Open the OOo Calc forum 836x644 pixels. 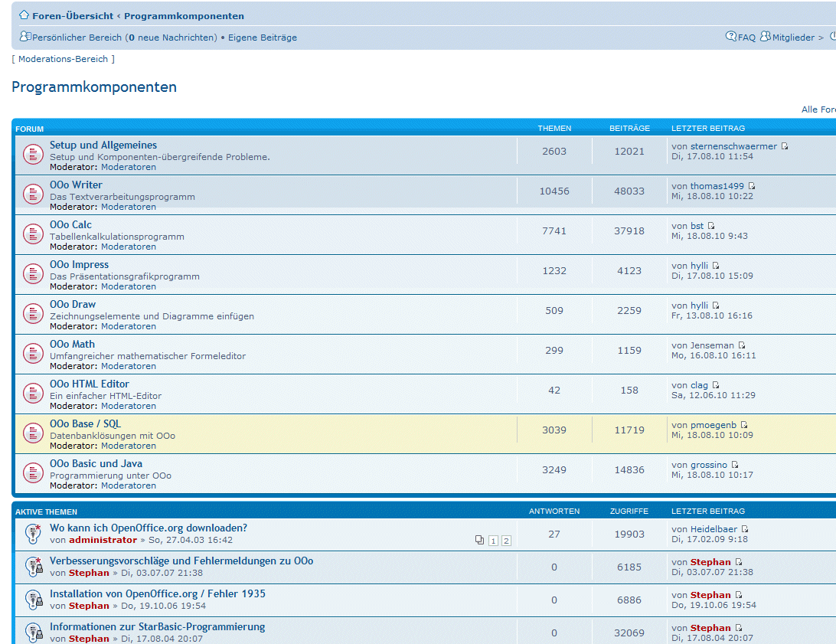70,225
